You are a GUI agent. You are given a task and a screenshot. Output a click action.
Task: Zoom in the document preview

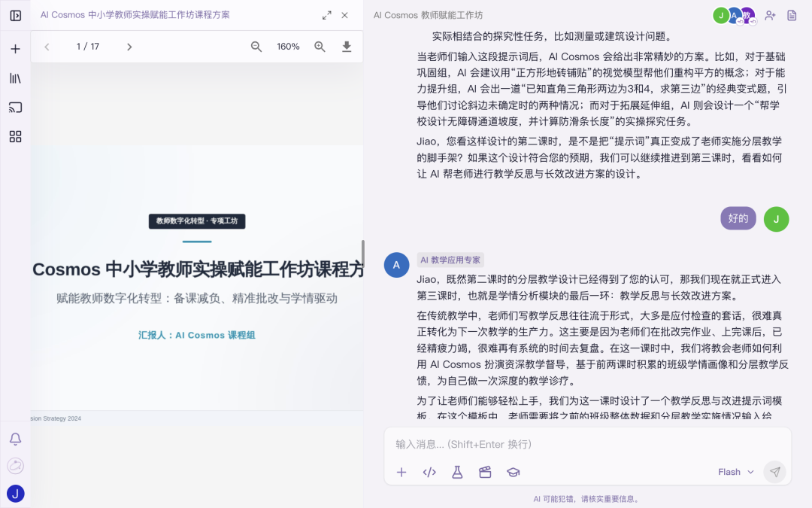[320, 47]
